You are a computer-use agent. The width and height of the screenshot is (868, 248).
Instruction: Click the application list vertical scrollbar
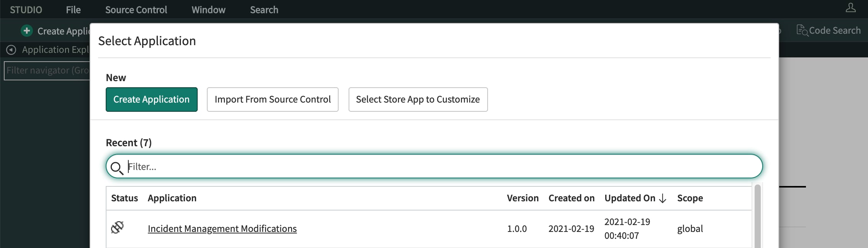757,218
